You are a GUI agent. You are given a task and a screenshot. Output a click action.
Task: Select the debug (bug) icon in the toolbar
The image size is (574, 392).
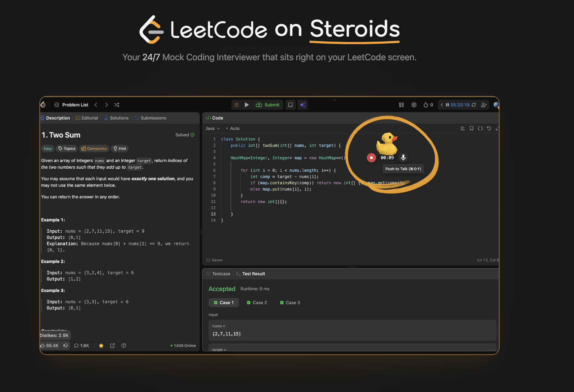(236, 105)
